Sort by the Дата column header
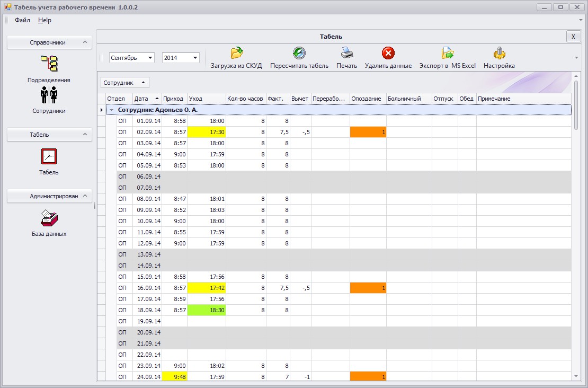This screenshot has height=388, width=588. tap(147, 99)
